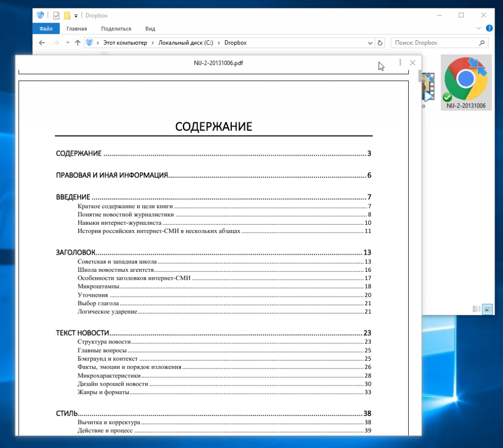The height and width of the screenshot is (448, 503).
Task: Click the info icon in the PDF preview
Action: point(400,63)
